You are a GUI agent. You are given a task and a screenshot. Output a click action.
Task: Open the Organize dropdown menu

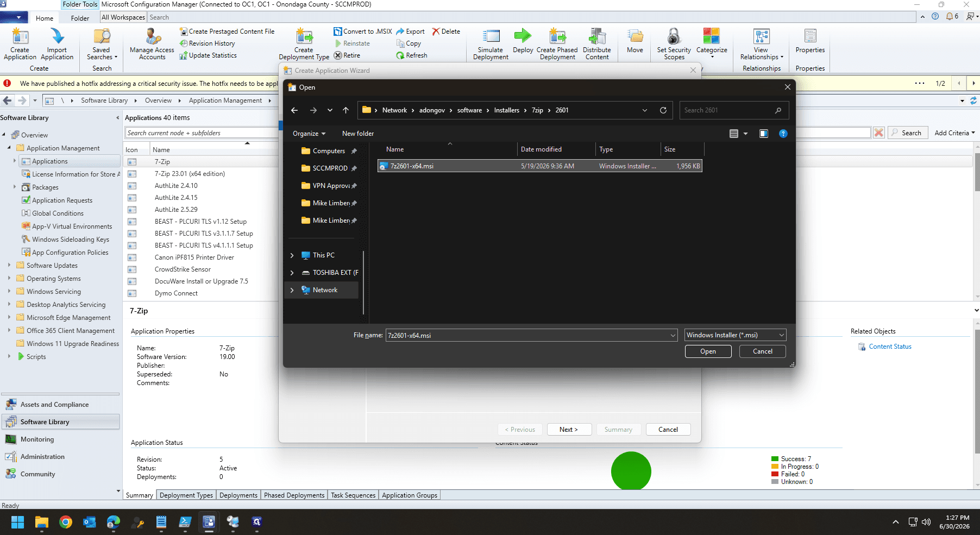(x=309, y=134)
